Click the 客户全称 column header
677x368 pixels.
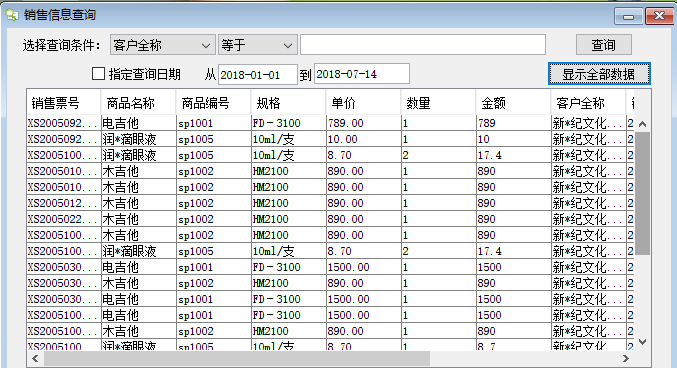(x=588, y=103)
